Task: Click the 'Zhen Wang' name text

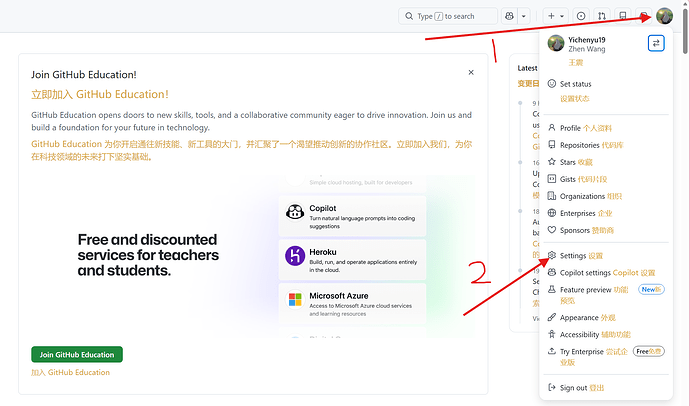Action: pos(587,49)
